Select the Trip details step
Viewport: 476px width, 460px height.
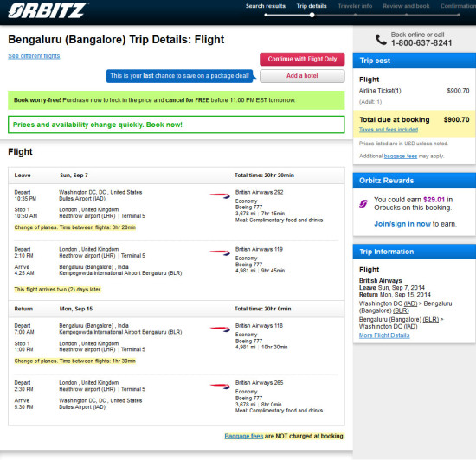coord(312,6)
